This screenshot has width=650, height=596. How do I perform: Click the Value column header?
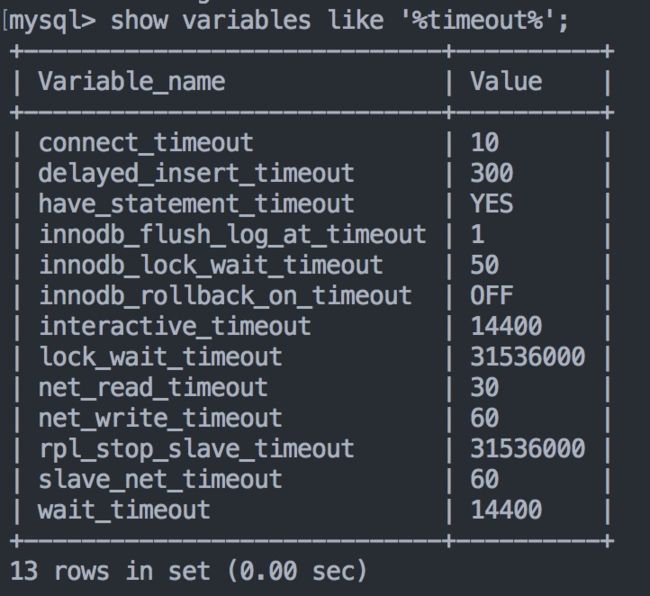click(x=506, y=81)
